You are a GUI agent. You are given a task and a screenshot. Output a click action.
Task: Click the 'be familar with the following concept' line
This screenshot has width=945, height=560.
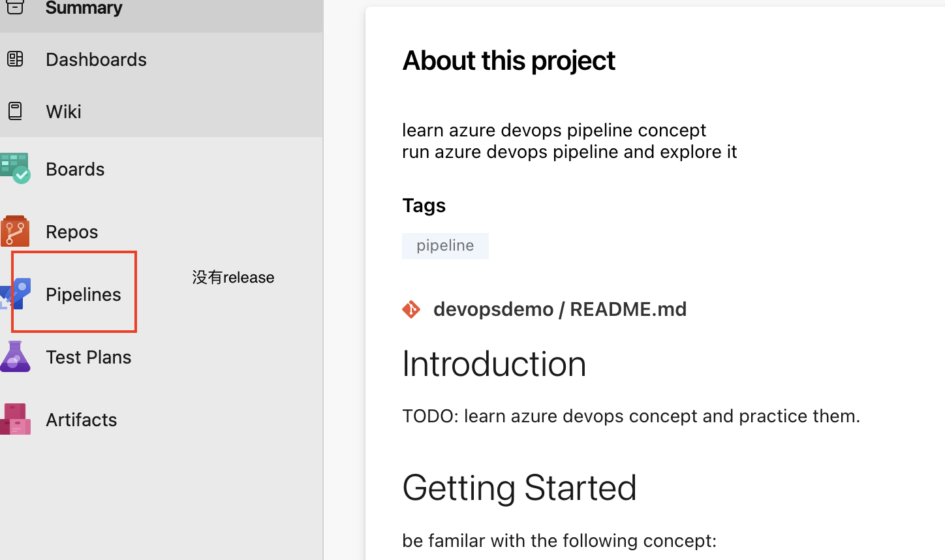(559, 540)
